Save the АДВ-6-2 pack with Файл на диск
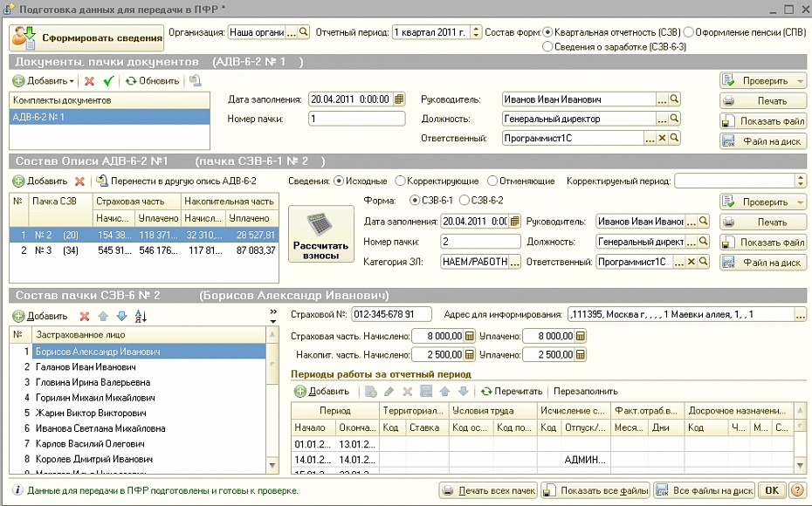 click(x=763, y=141)
